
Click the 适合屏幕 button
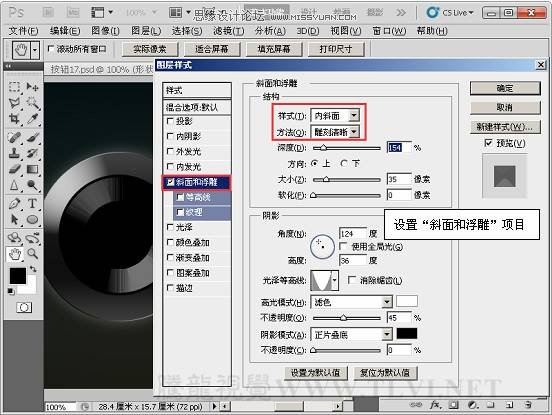coord(212,49)
